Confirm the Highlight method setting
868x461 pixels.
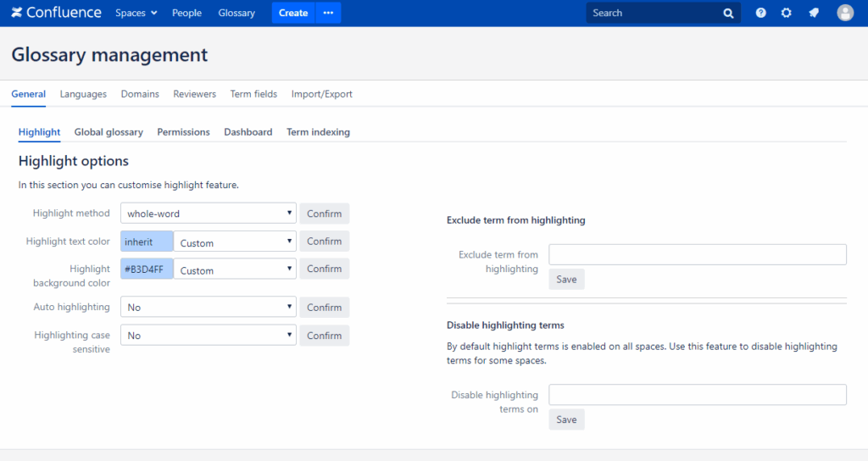point(324,214)
